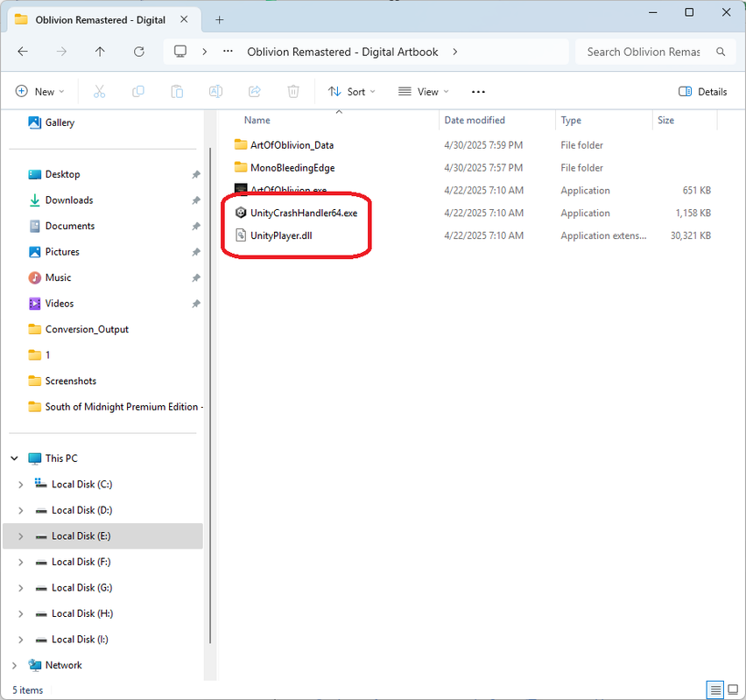
Task: Click the Paste clipboard icon
Action: (x=177, y=91)
